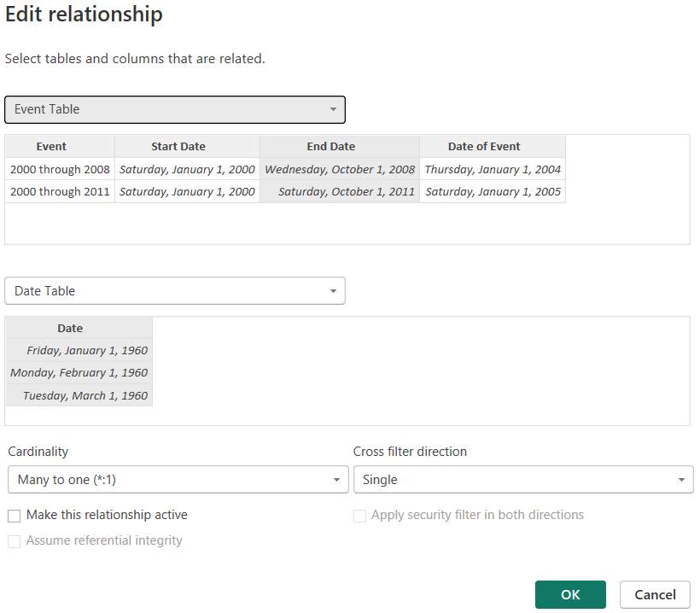Select the Date of Event column header
700x613 pixels.
point(493,147)
